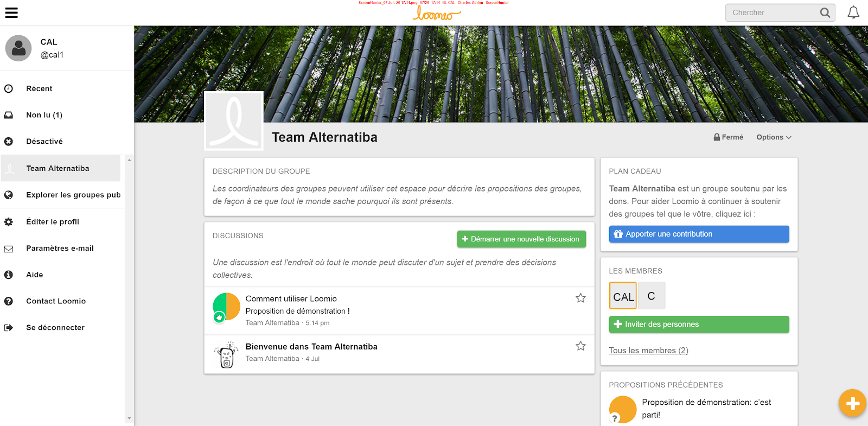This screenshot has height=426, width=868.
Task: Click Inviter des personnes button
Action: tap(699, 325)
